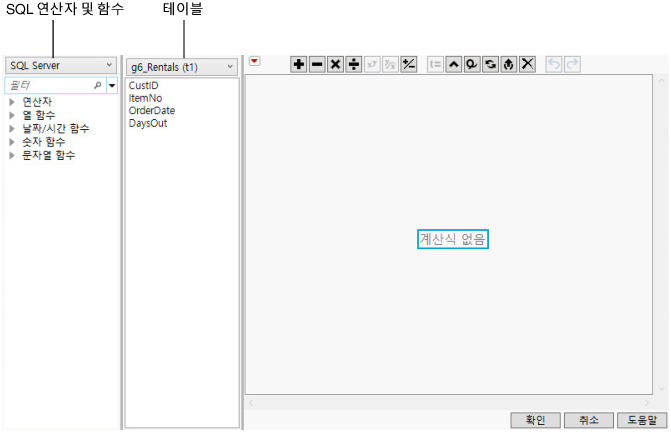This screenshot has width=671, height=432.
Task: Click the circular up-arrow evaluate icon
Action: [x=509, y=65]
